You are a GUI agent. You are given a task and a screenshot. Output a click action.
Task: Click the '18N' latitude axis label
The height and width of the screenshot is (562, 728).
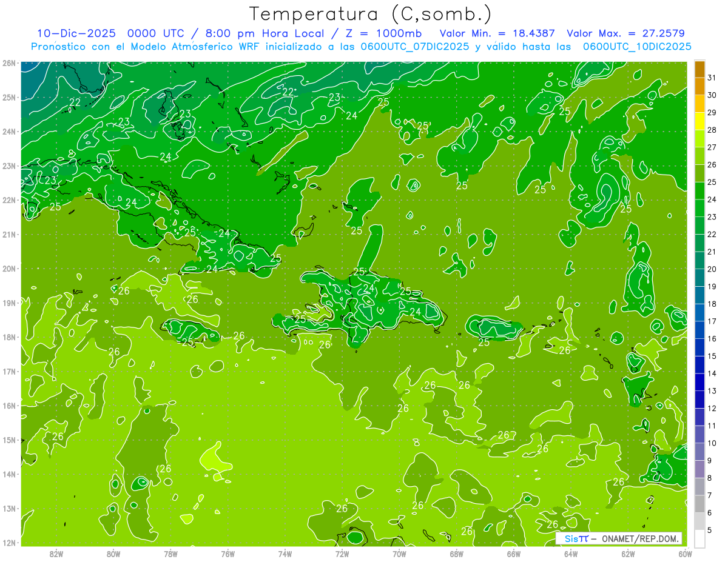[x=8, y=337]
